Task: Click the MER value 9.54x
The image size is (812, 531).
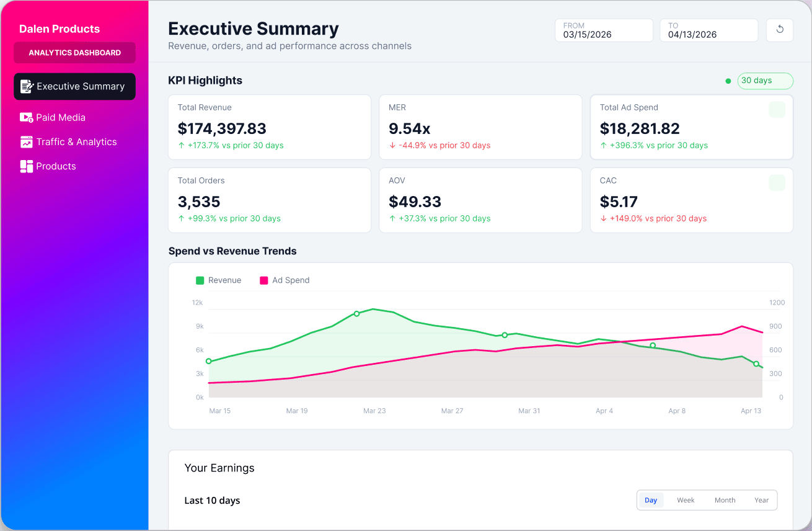Action: click(410, 128)
